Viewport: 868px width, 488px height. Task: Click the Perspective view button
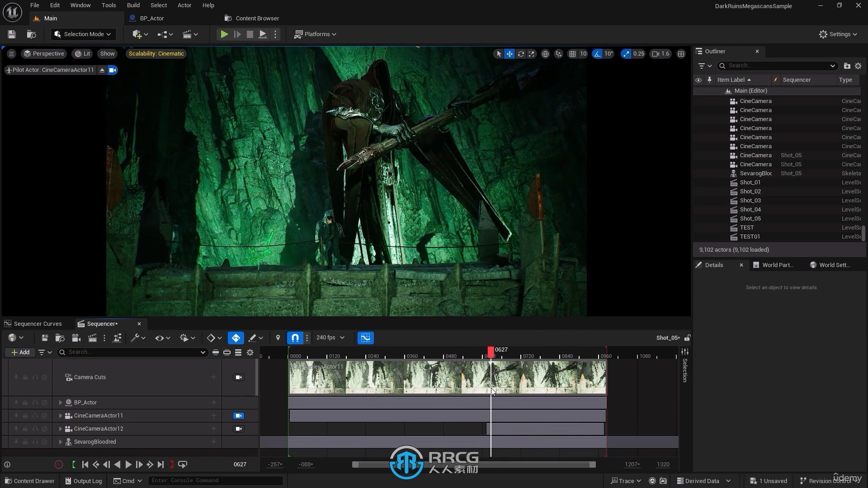point(44,54)
